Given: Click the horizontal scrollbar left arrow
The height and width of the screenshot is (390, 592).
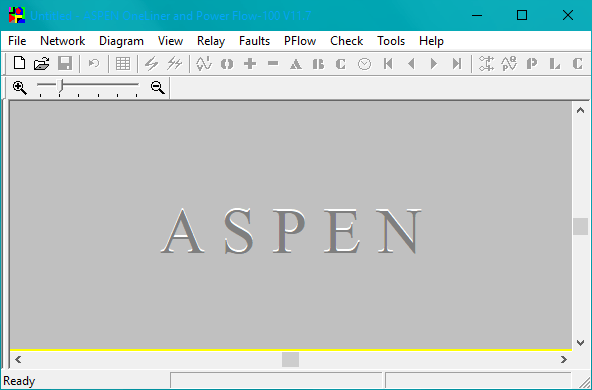Looking at the screenshot, I should [18, 359].
